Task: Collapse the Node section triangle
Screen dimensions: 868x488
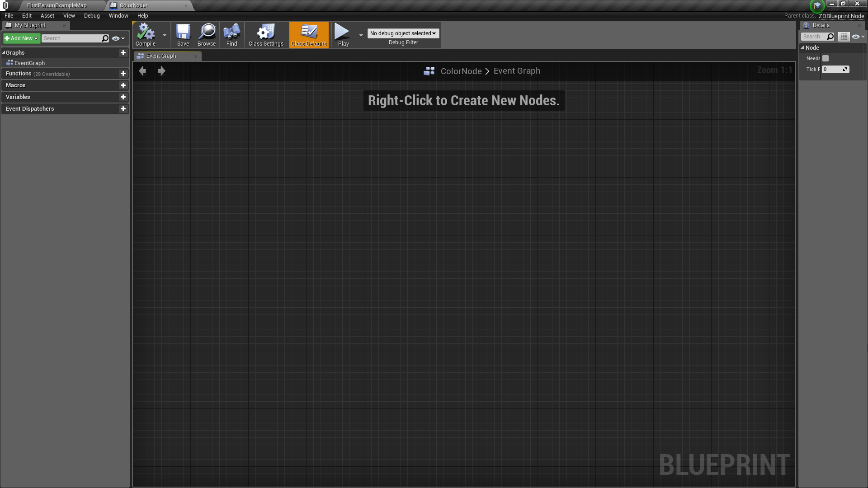Action: click(803, 47)
